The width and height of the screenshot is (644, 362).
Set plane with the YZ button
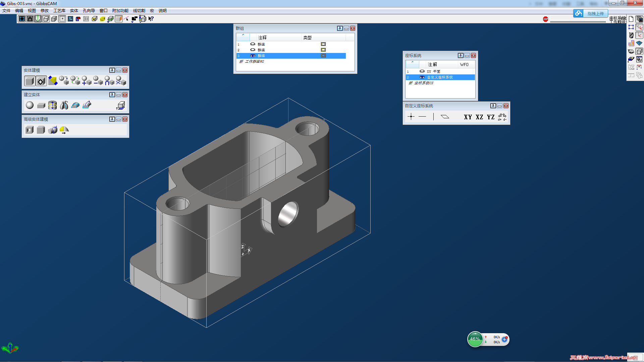click(491, 117)
